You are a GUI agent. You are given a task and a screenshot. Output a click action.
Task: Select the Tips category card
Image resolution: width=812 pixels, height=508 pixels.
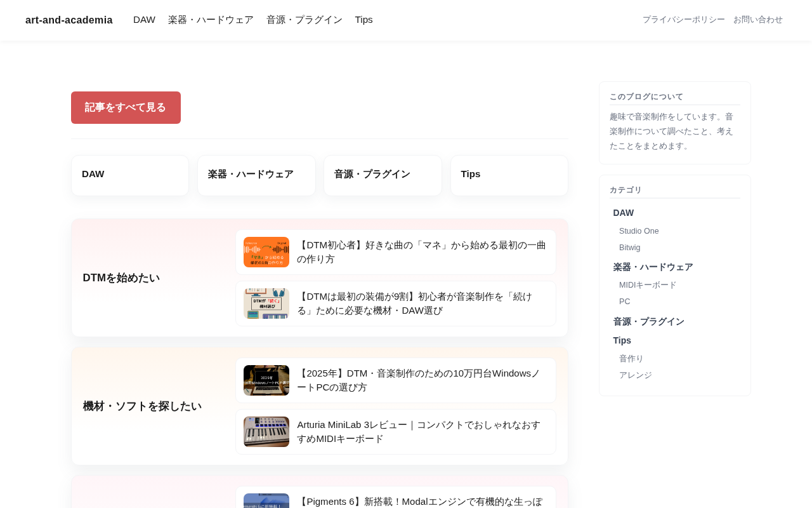point(509,175)
